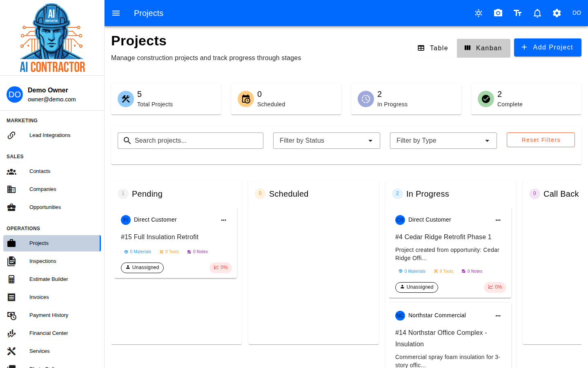Click 0 Tools on Cedar Ridge card
The height and width of the screenshot is (368, 588).
[443, 272]
